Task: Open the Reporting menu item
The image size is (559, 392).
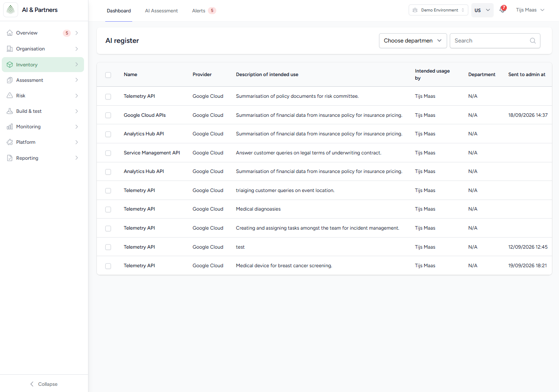Action: click(43, 158)
